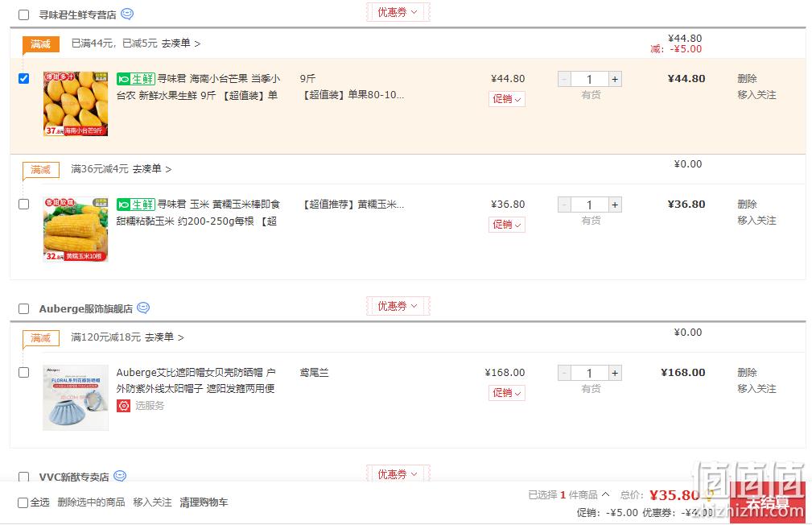Go to 去凑单 for 满36元减4元 promotion
812x525 pixels.
tap(152, 169)
